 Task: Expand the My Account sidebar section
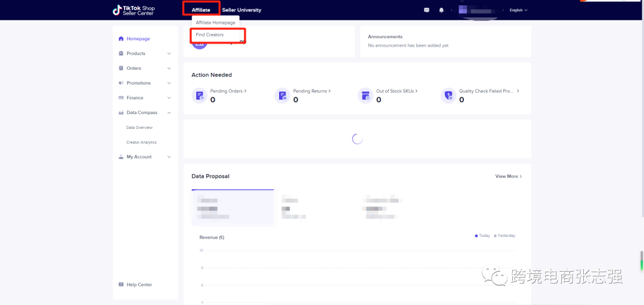(x=169, y=157)
